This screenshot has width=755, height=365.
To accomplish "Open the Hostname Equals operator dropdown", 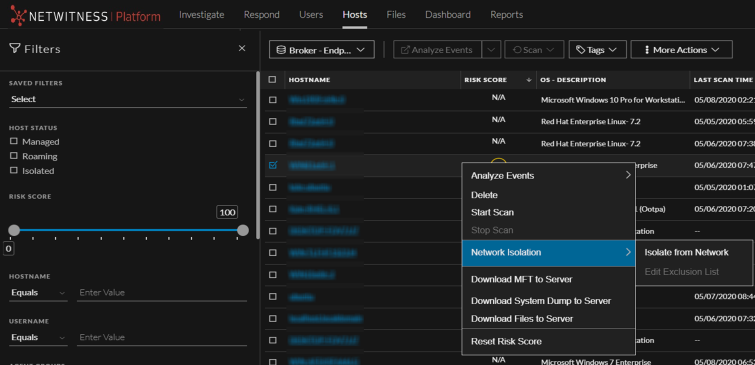I will pyautogui.click(x=38, y=293).
